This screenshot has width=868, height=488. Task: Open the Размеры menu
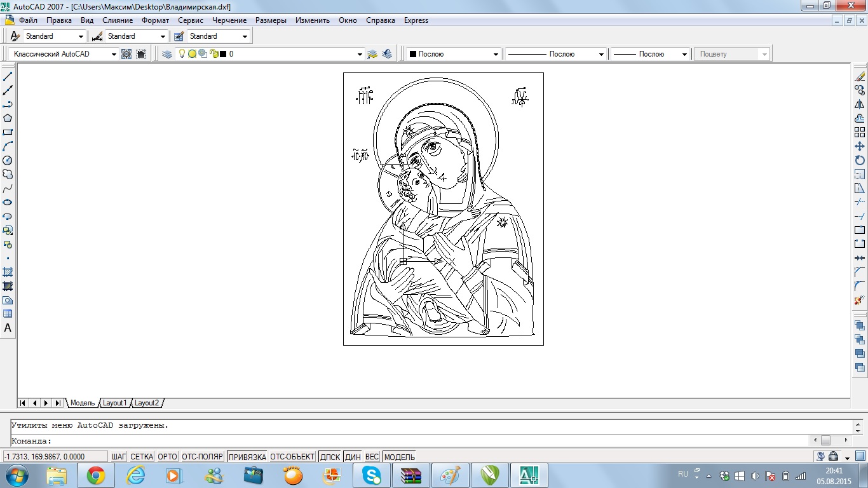point(271,20)
